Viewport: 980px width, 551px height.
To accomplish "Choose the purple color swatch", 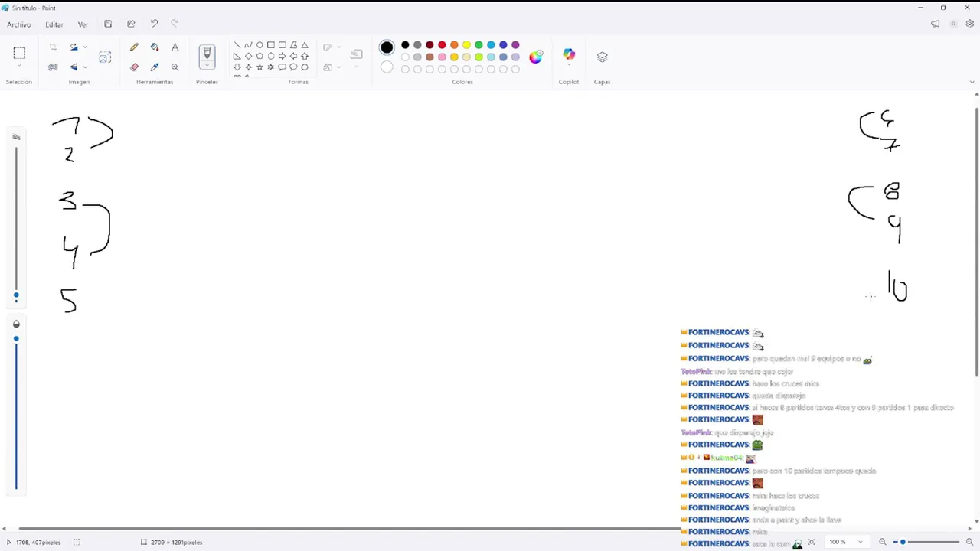I will pyautogui.click(x=515, y=45).
